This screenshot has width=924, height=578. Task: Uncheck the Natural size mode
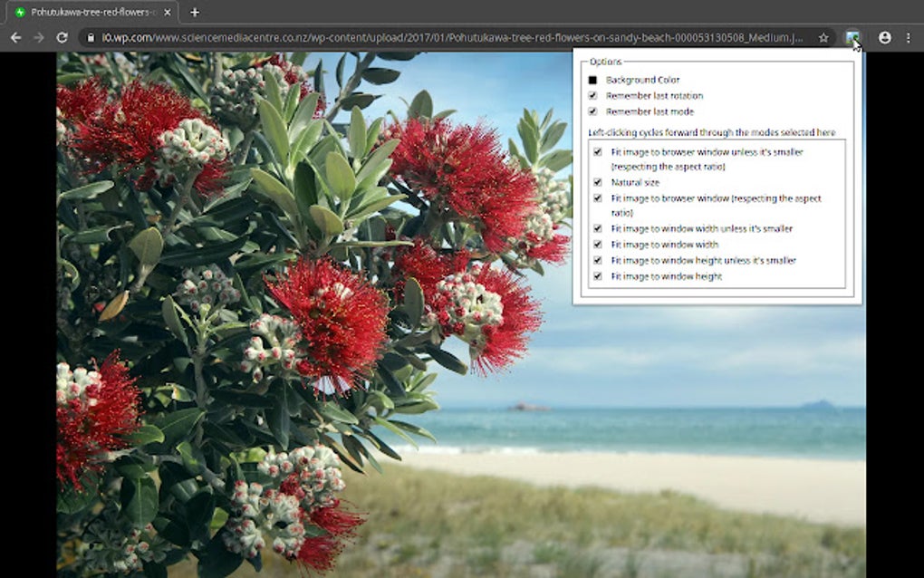click(x=597, y=181)
